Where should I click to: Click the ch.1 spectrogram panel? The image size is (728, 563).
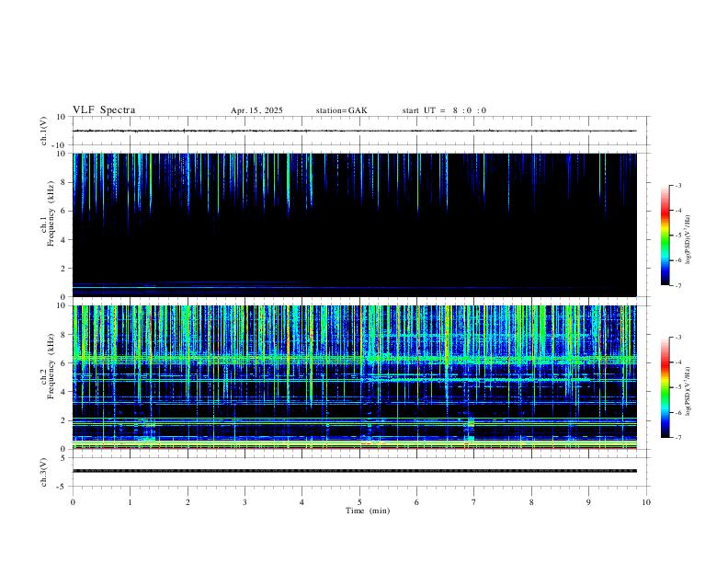pos(354,224)
